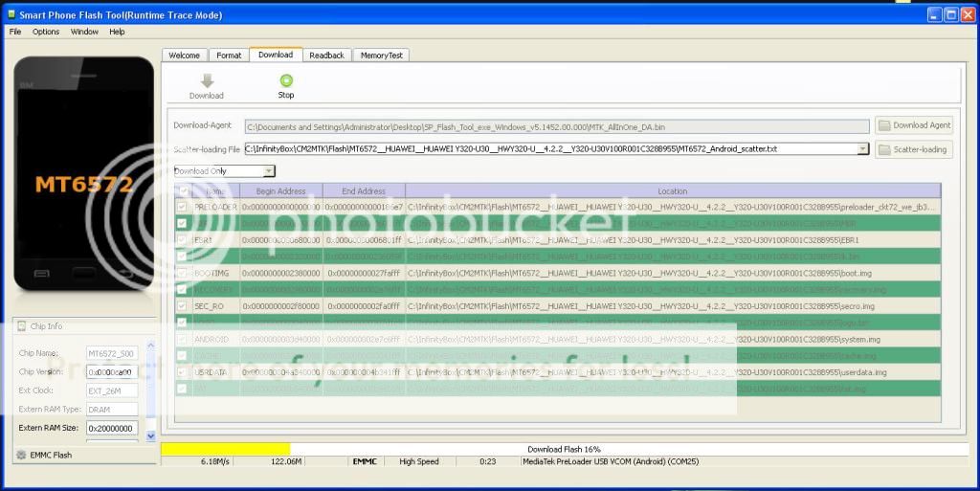Viewport: 980px width, 491px height.
Task: Switch to the Readback tab
Action: point(326,56)
